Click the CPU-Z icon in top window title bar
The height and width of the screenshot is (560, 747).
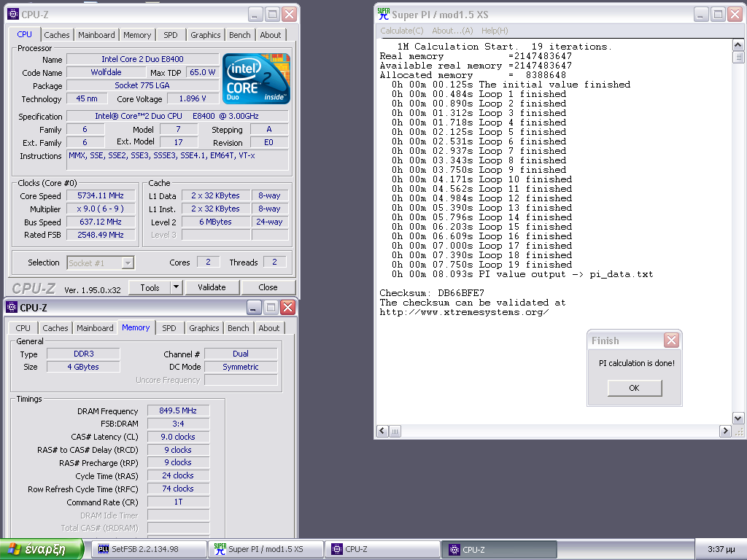(13, 15)
